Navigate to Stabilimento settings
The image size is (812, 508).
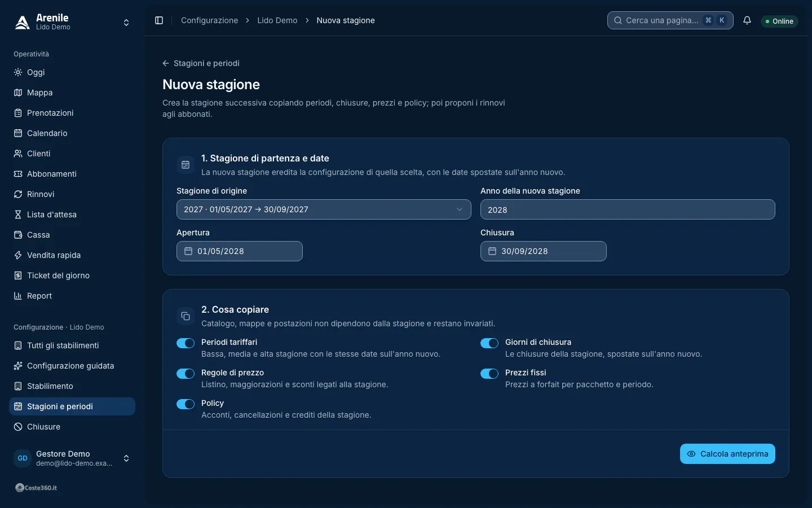(72, 386)
